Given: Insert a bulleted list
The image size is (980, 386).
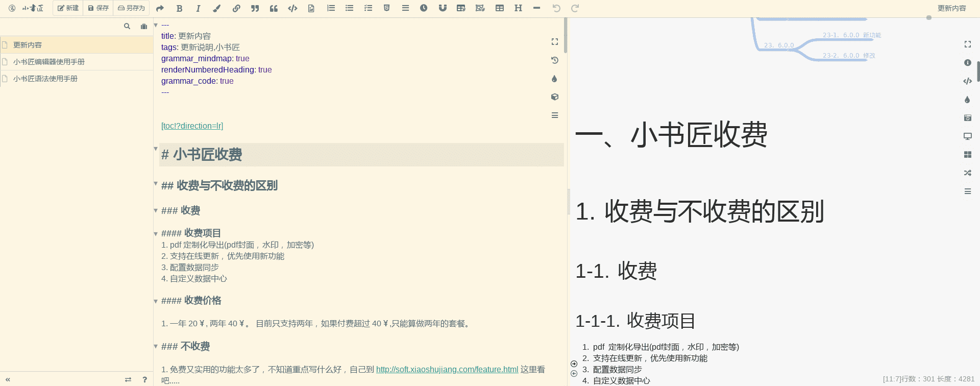Looking at the screenshot, I should (x=350, y=8).
